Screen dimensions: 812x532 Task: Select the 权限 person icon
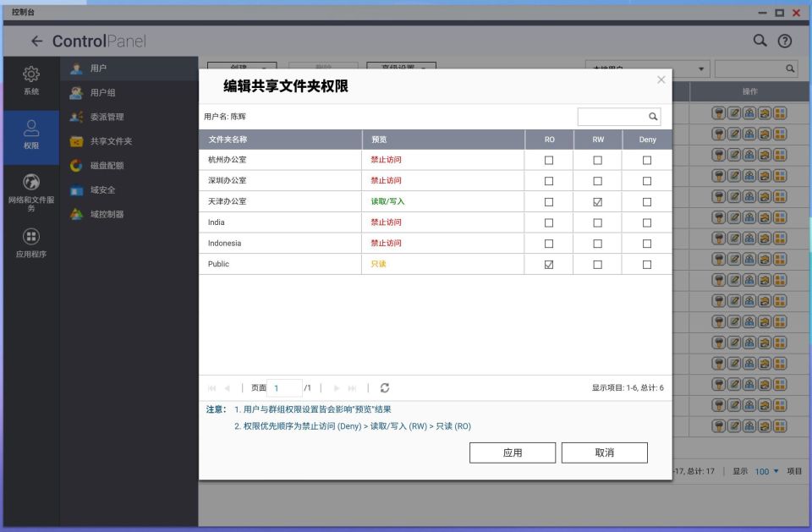[31, 128]
